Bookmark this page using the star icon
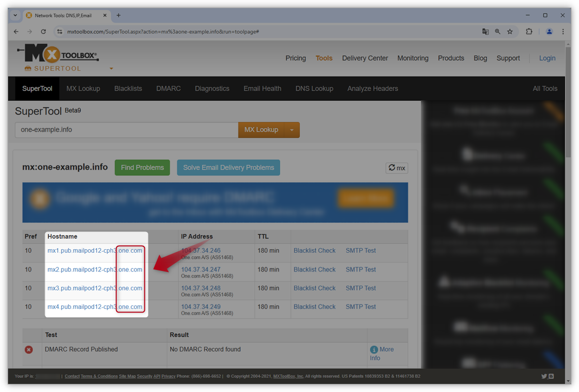Viewport: 579px width, 392px height. [510, 31]
